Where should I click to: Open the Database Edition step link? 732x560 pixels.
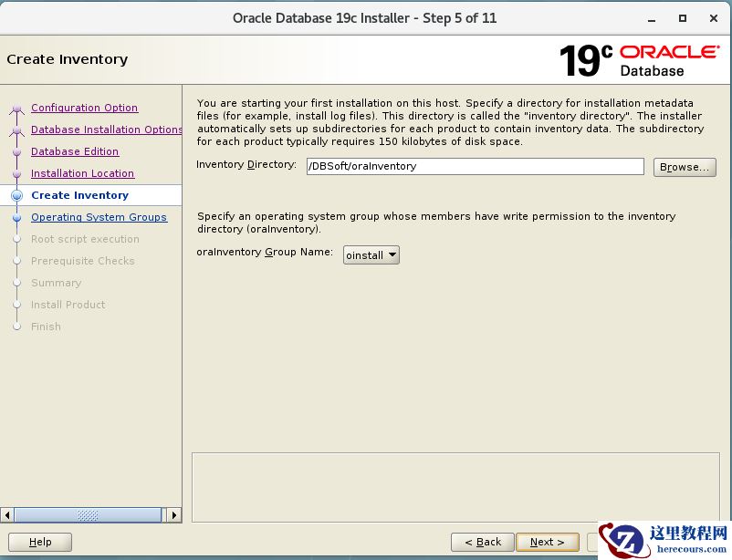click(x=75, y=151)
